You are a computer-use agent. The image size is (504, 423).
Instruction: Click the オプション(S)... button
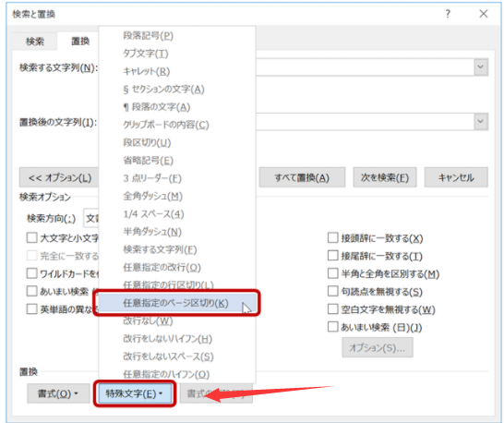pos(378,347)
